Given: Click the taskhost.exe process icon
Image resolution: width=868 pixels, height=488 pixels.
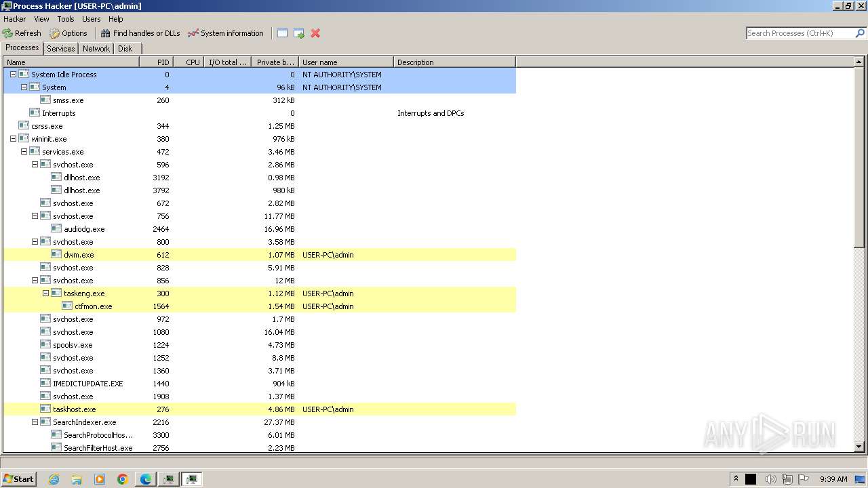Looking at the screenshot, I should pos(45,409).
